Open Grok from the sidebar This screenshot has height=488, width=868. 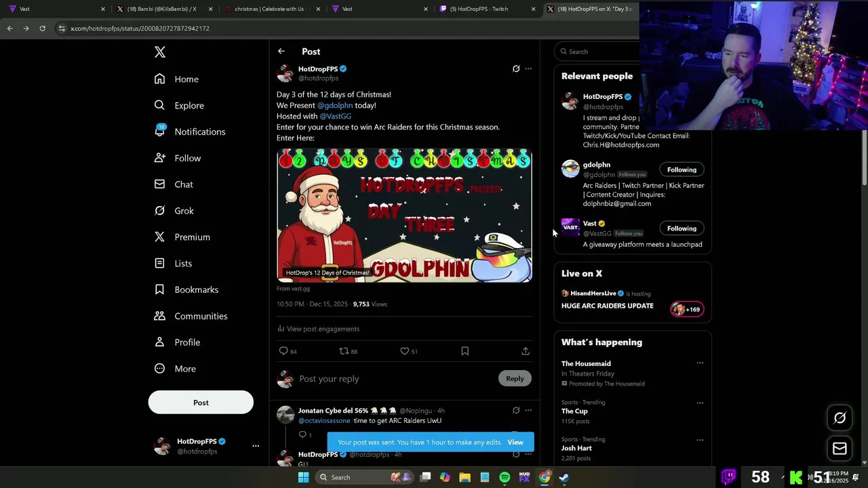click(x=174, y=211)
